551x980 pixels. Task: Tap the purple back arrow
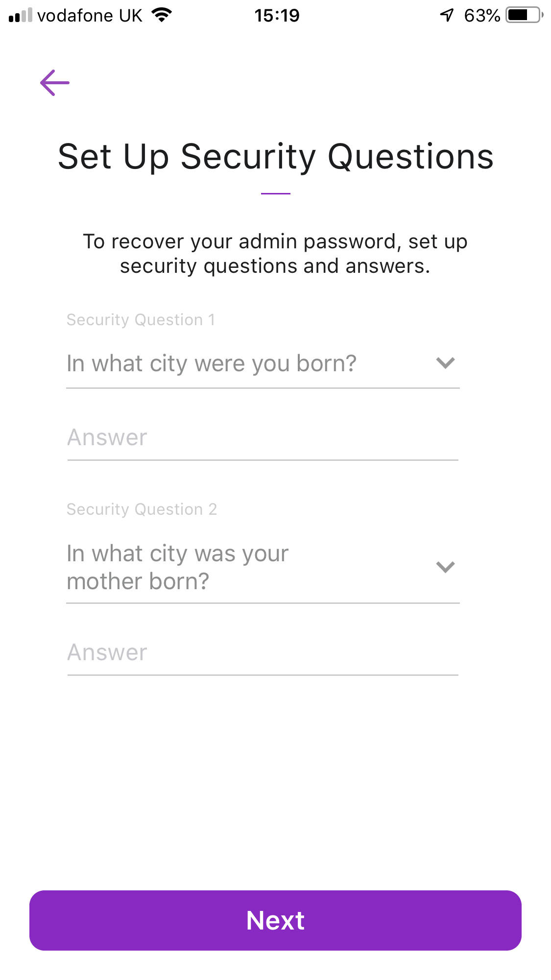[55, 83]
